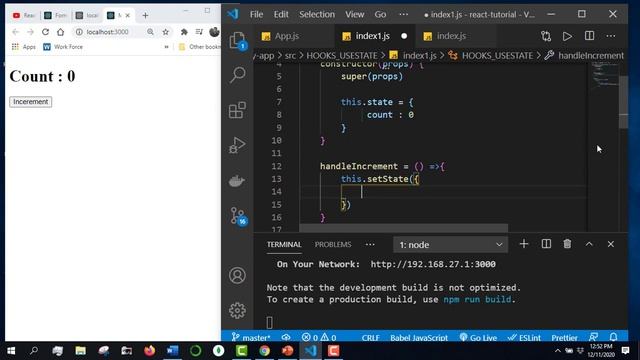Open the Extensions view
This screenshot has width=640, height=360.
coord(237,110)
